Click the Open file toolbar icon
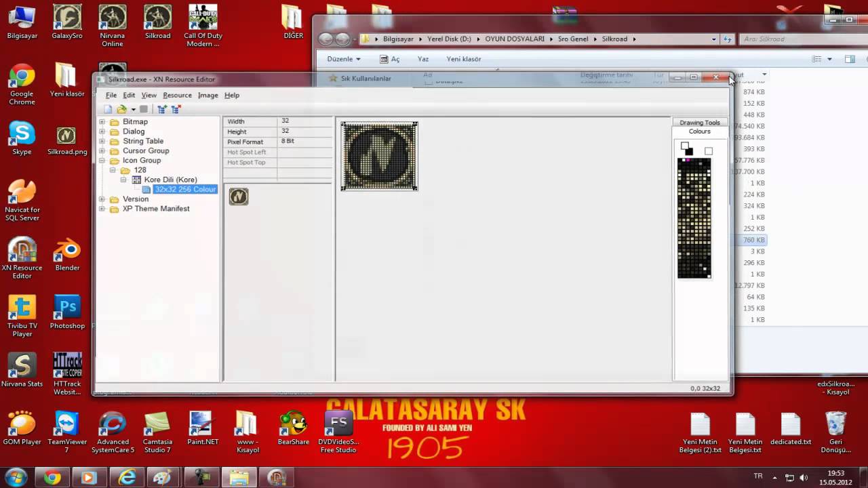 [x=121, y=109]
